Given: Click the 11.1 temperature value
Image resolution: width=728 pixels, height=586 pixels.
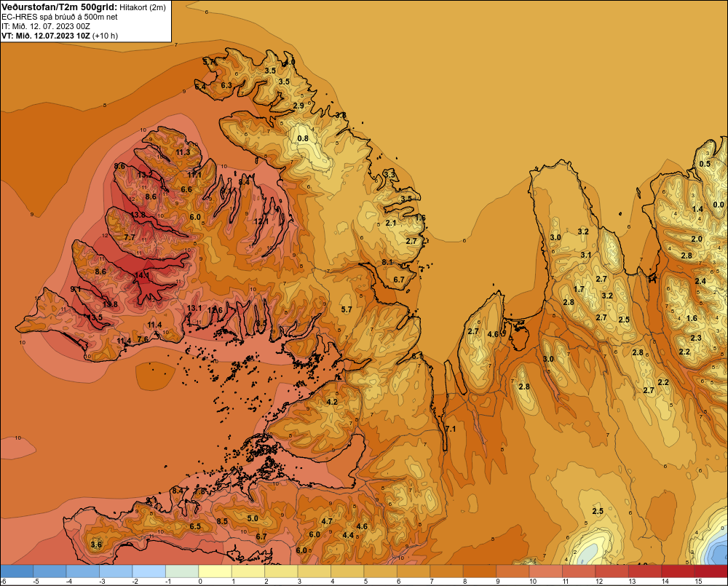Looking at the screenshot, I should click(194, 175).
